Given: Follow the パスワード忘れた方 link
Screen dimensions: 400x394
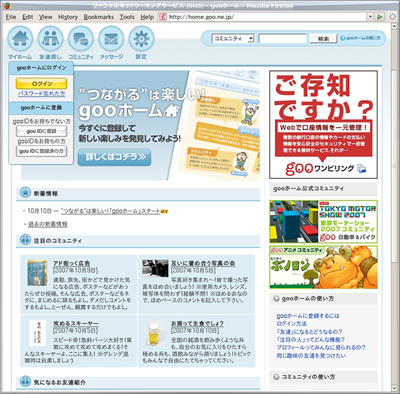Looking at the screenshot, I should click(42, 94).
